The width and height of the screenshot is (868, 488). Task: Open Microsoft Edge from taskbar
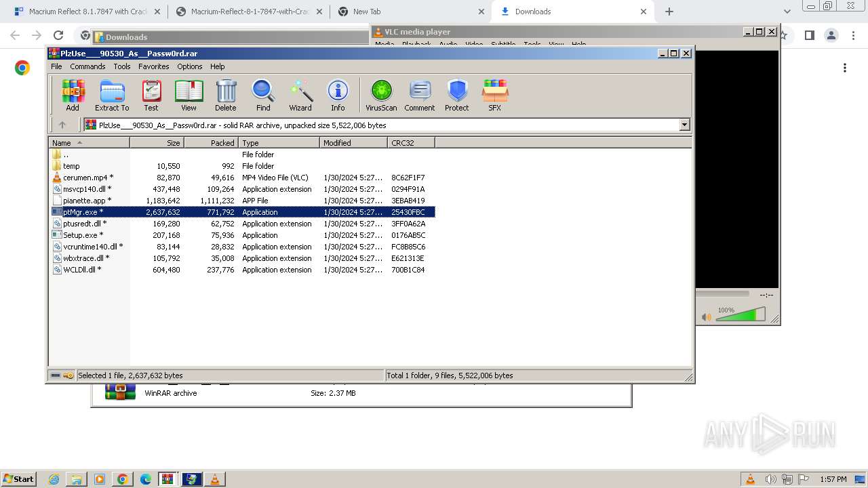(x=145, y=479)
